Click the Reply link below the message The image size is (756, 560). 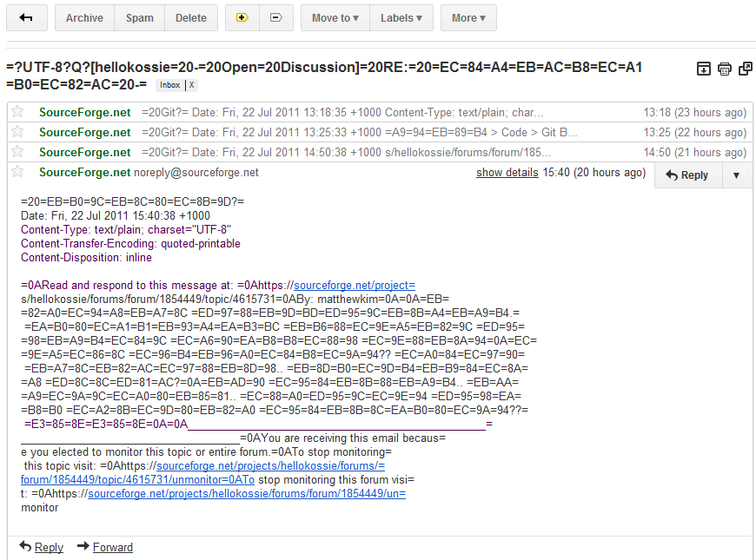coord(49,547)
